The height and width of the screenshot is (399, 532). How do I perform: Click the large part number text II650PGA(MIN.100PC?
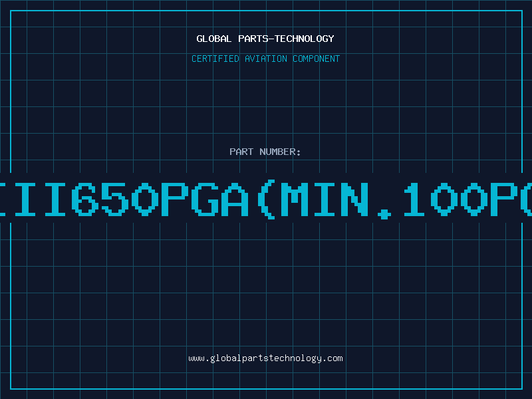pyautogui.click(x=266, y=199)
